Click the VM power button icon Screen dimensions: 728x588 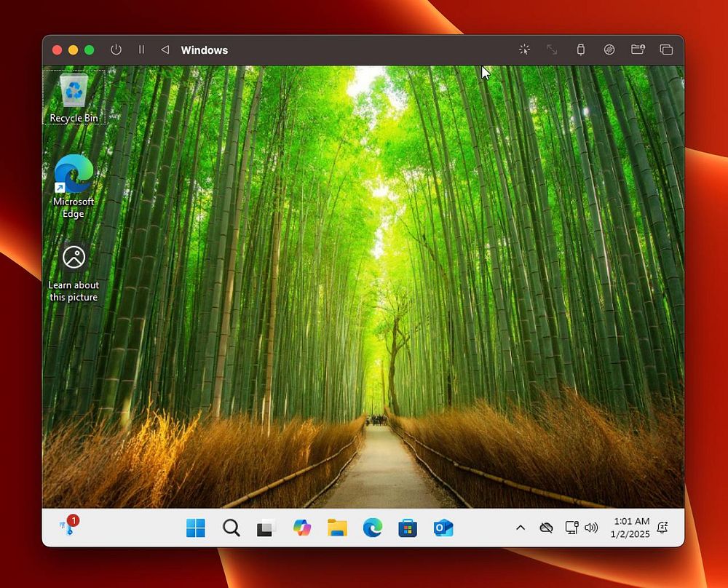116,49
